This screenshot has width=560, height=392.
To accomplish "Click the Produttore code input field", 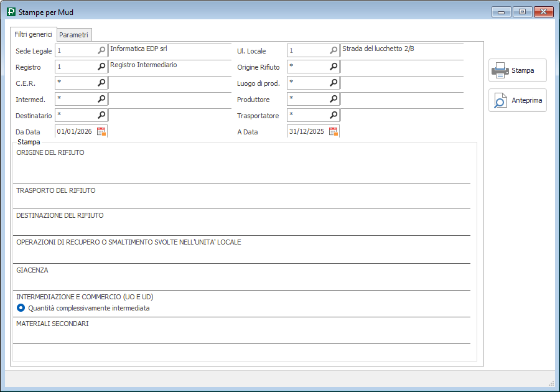I will 307,99.
